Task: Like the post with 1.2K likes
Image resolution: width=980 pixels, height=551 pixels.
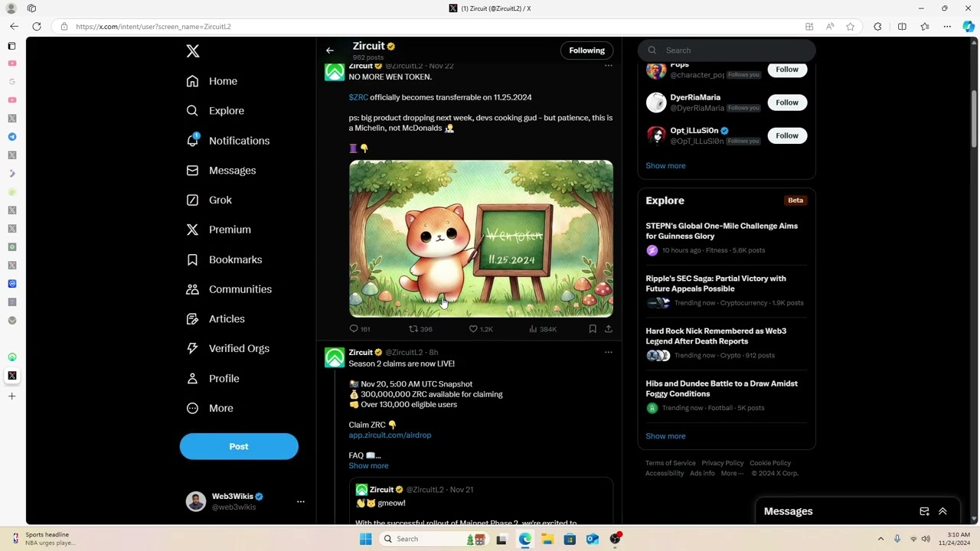Action: [481, 329]
